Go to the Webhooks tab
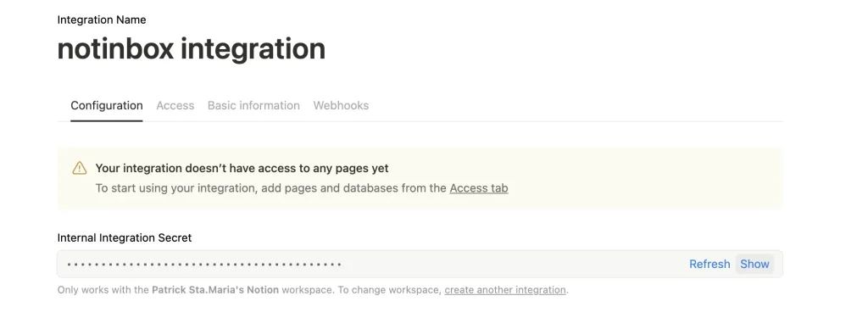This screenshot has width=868, height=318. click(341, 105)
